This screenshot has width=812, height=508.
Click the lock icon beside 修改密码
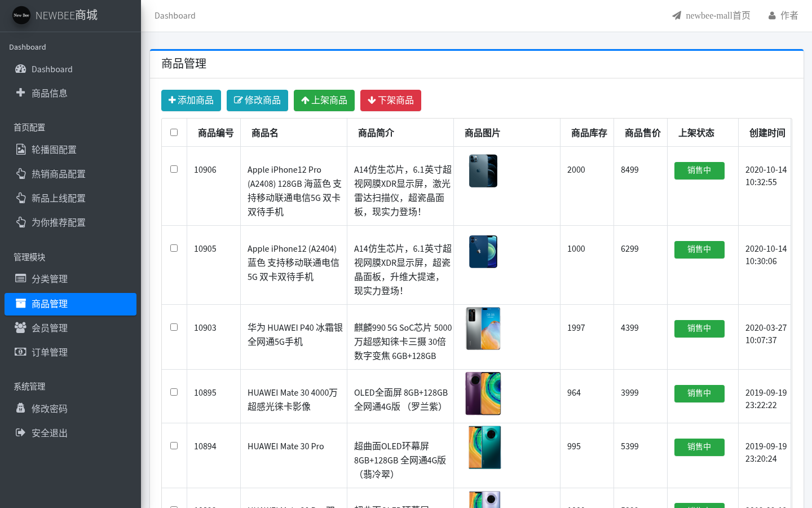(21, 408)
